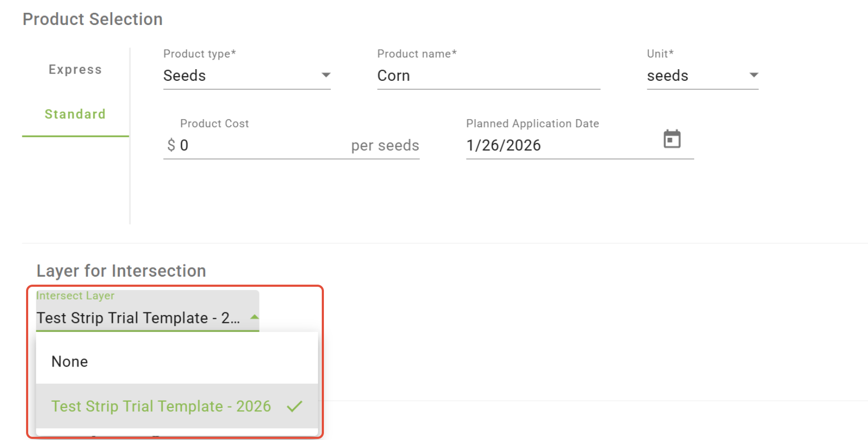
Task: Select Test Strip Trial Template - 2026 option
Action: pyautogui.click(x=161, y=406)
